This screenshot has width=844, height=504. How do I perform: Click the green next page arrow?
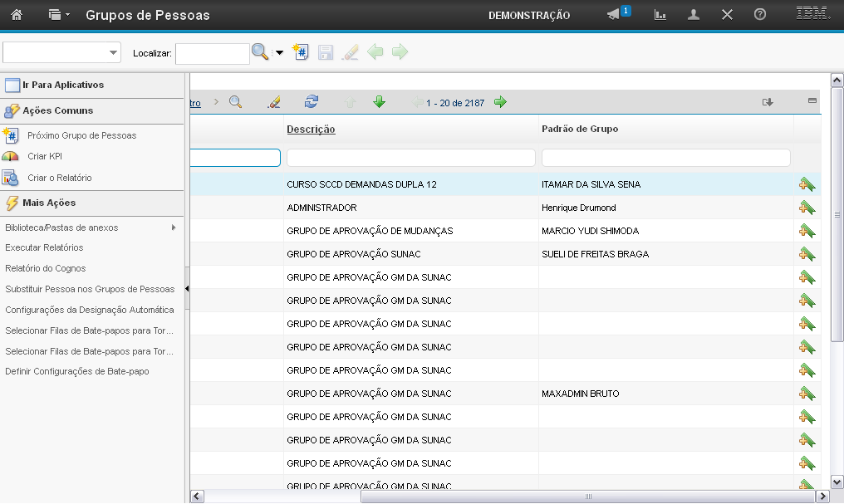click(500, 102)
